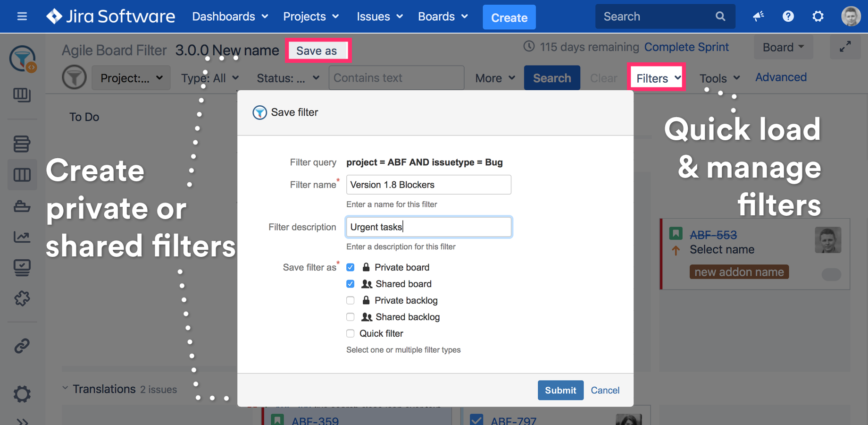868x425 pixels.
Task: Submit the Save filter dialog
Action: coord(560,390)
